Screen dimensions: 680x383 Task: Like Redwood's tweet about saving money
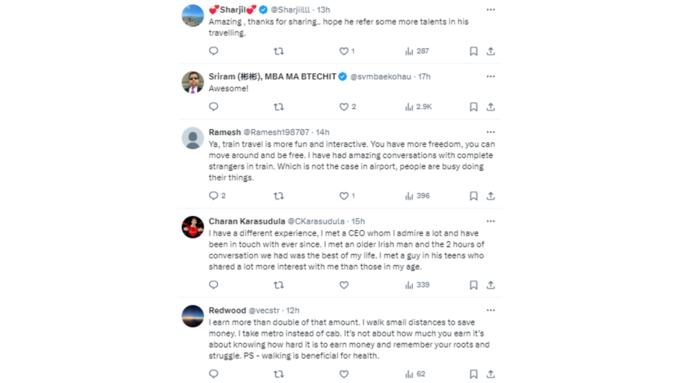pyautogui.click(x=344, y=374)
